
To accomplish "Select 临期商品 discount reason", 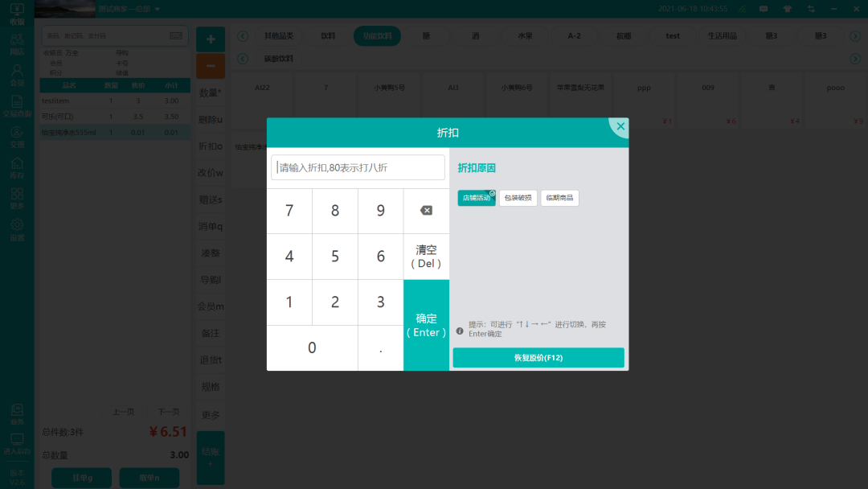I will pyautogui.click(x=559, y=198).
